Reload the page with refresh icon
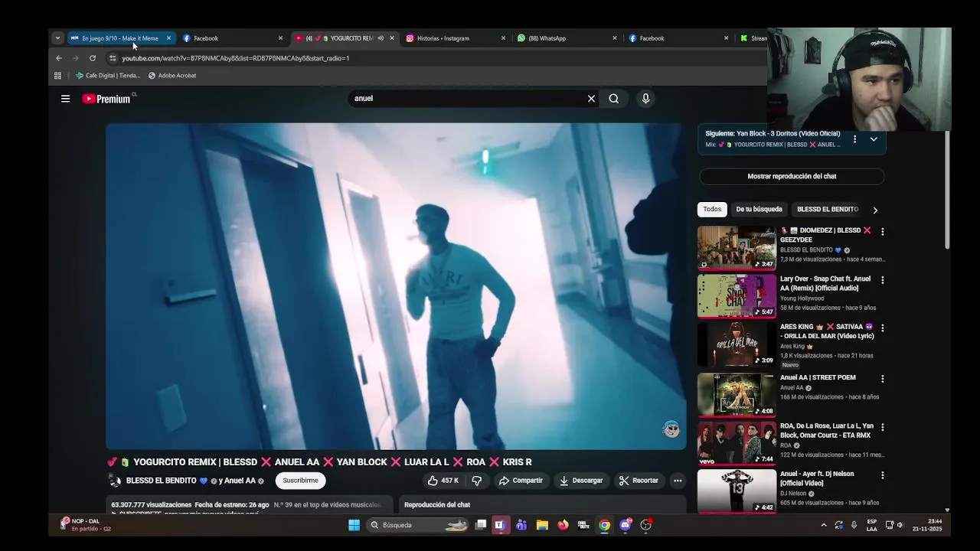980x551 pixels. click(93, 58)
